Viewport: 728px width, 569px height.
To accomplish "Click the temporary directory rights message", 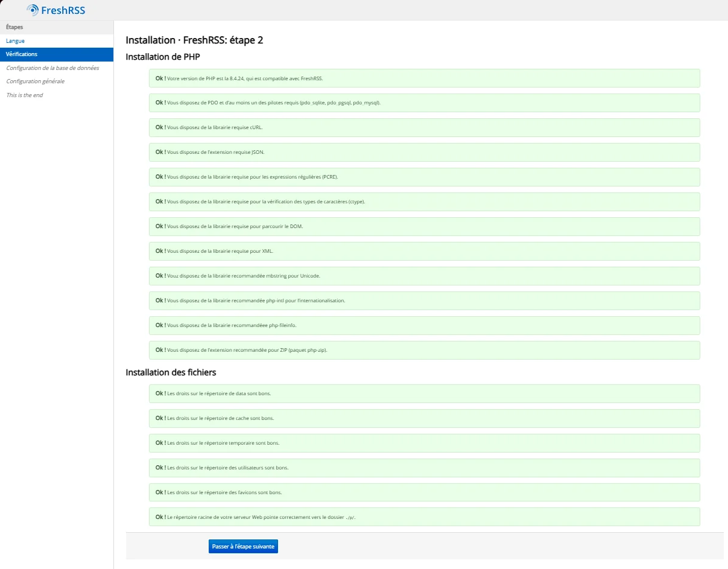I will 424,443.
